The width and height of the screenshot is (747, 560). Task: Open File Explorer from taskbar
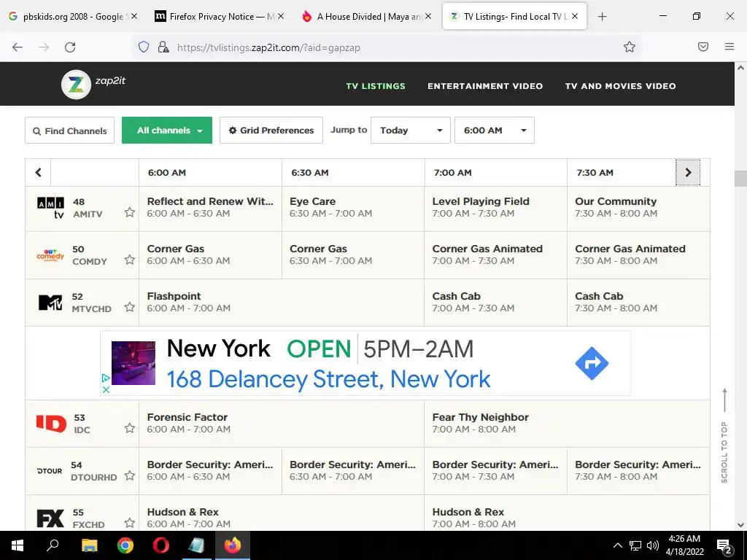pos(89,545)
